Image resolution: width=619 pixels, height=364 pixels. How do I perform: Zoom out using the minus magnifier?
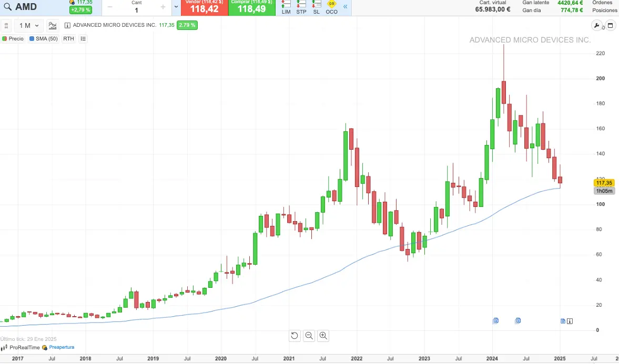[x=309, y=336]
